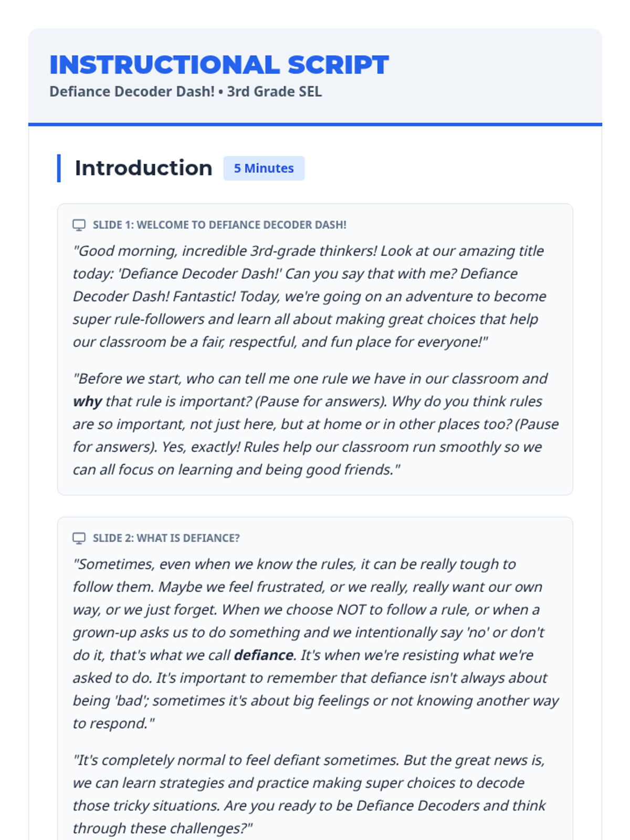This screenshot has height=840, width=630.
Task: Click the bold word 'why' in Slide 1
Action: click(x=87, y=402)
